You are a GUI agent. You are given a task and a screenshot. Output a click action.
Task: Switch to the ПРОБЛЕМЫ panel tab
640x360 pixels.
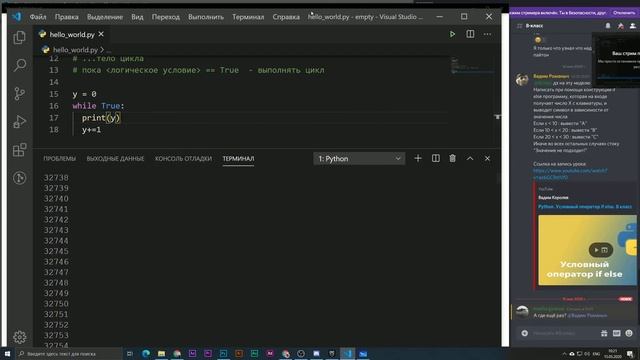(x=60, y=159)
